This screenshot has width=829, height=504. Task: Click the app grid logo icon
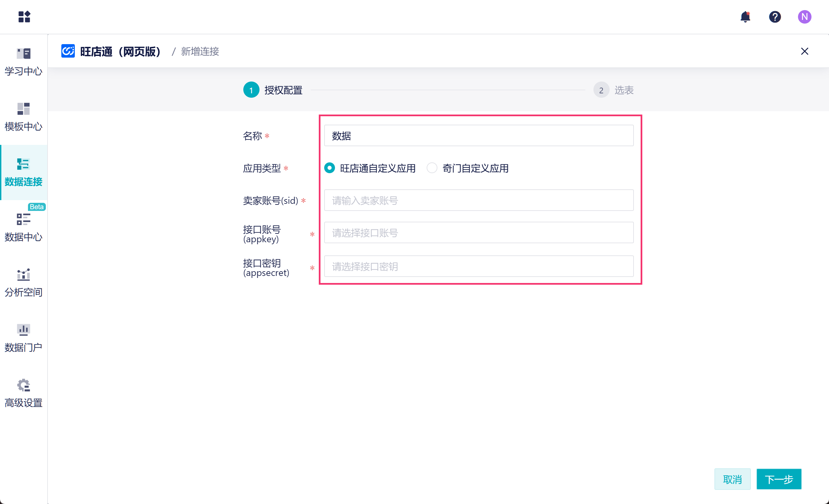(x=24, y=17)
